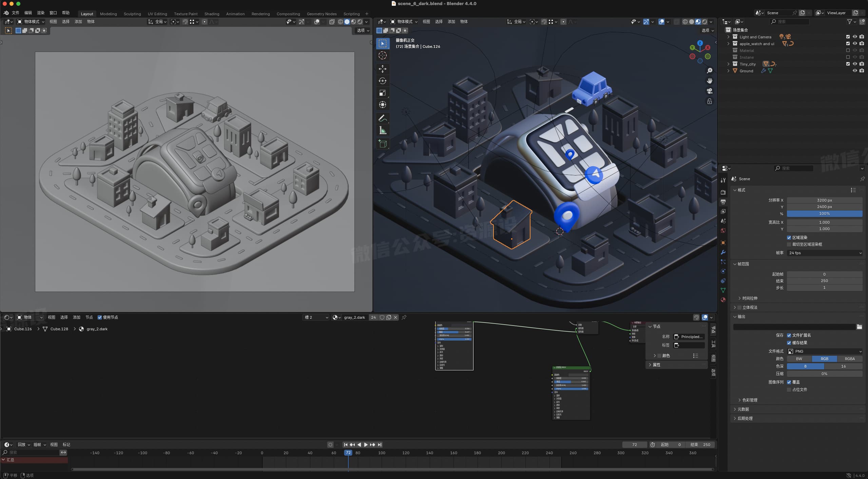Open the Object Constraints properties tab

[723, 281]
